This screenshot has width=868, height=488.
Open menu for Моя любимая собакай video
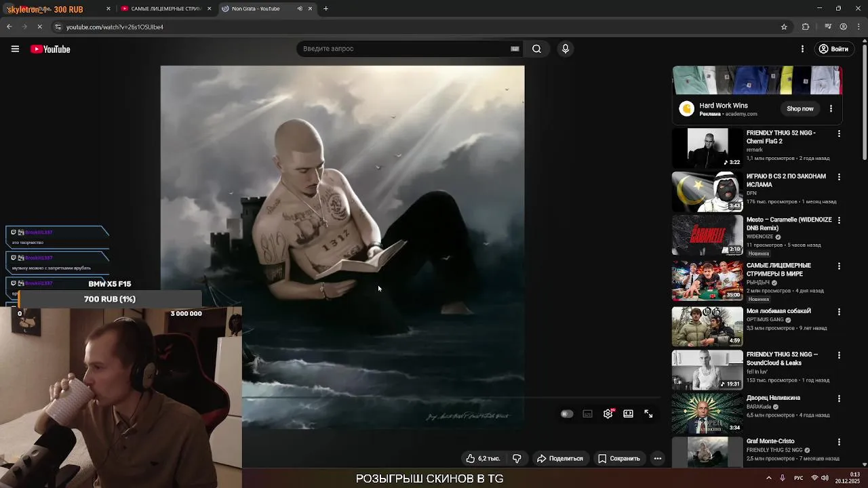[x=839, y=312]
